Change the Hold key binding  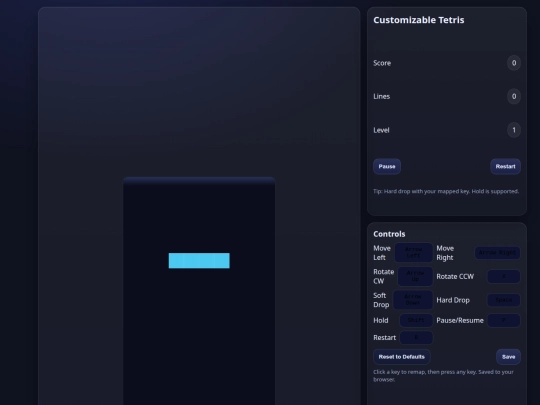[x=416, y=320]
